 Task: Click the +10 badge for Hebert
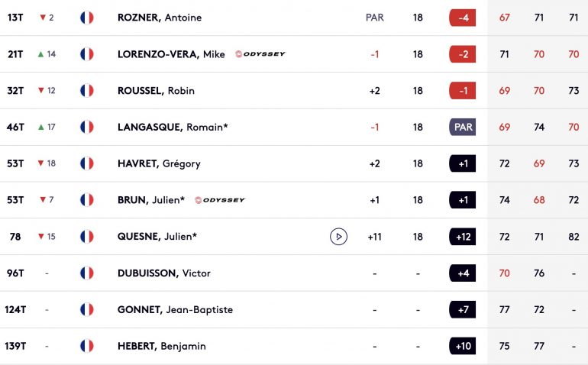(462, 346)
